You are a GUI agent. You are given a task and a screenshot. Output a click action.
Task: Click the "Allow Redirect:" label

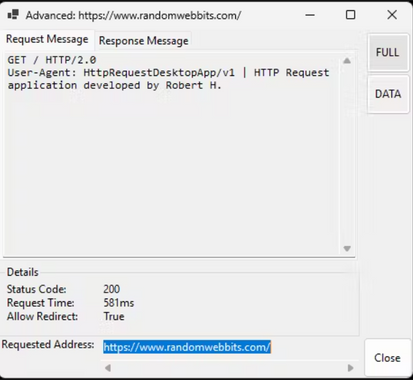(x=42, y=316)
